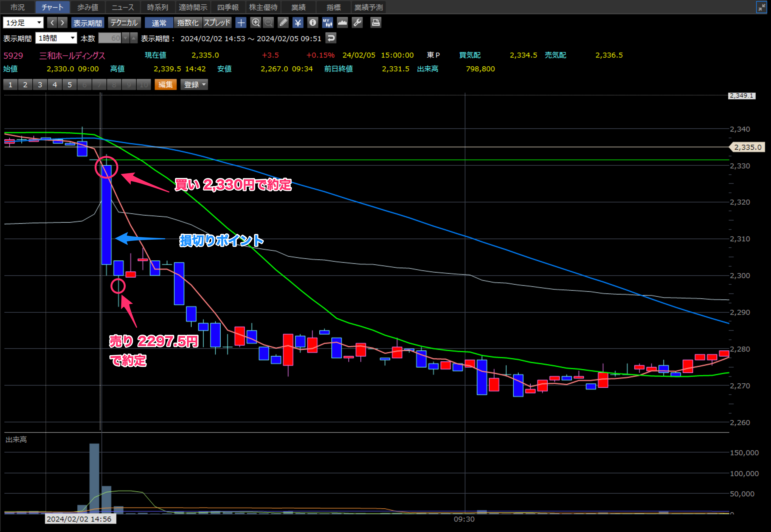Print the chart with printer icon
The height and width of the screenshot is (532, 771).
click(376, 23)
